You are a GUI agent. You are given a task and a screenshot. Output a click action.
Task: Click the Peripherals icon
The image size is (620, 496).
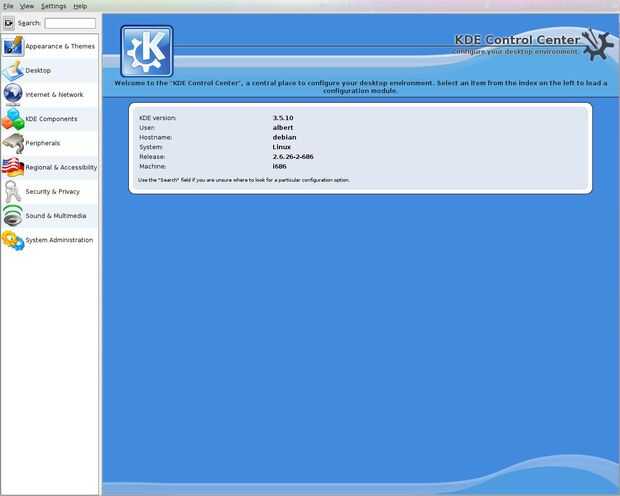point(13,143)
